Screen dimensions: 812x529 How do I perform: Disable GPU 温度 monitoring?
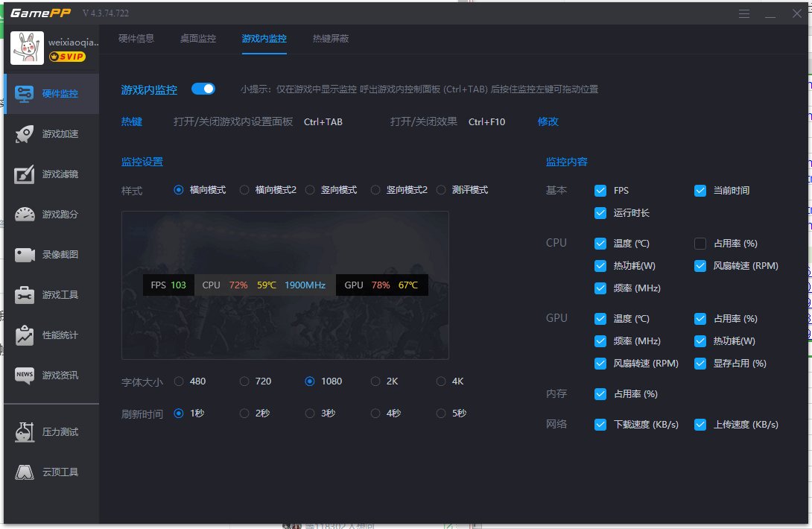(x=600, y=318)
